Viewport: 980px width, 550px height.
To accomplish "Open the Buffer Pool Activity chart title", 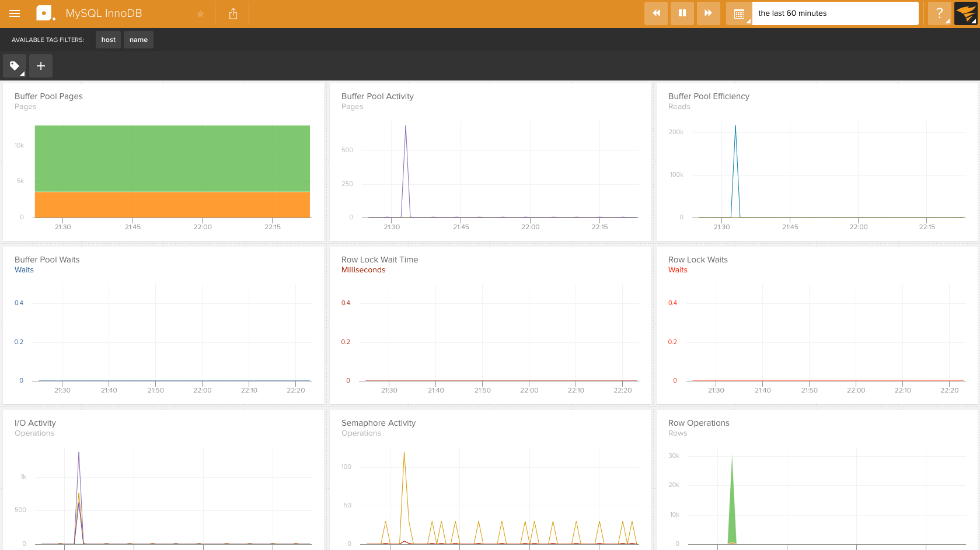I will click(378, 96).
